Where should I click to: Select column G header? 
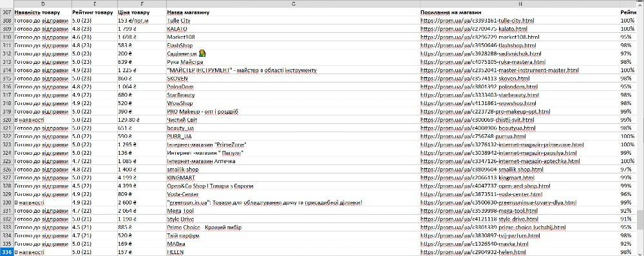click(293, 4)
